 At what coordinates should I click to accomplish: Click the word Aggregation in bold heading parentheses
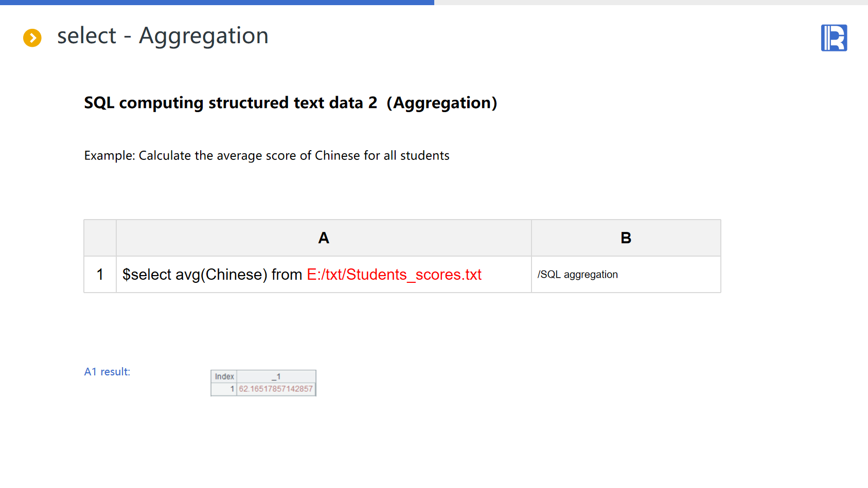[441, 103]
